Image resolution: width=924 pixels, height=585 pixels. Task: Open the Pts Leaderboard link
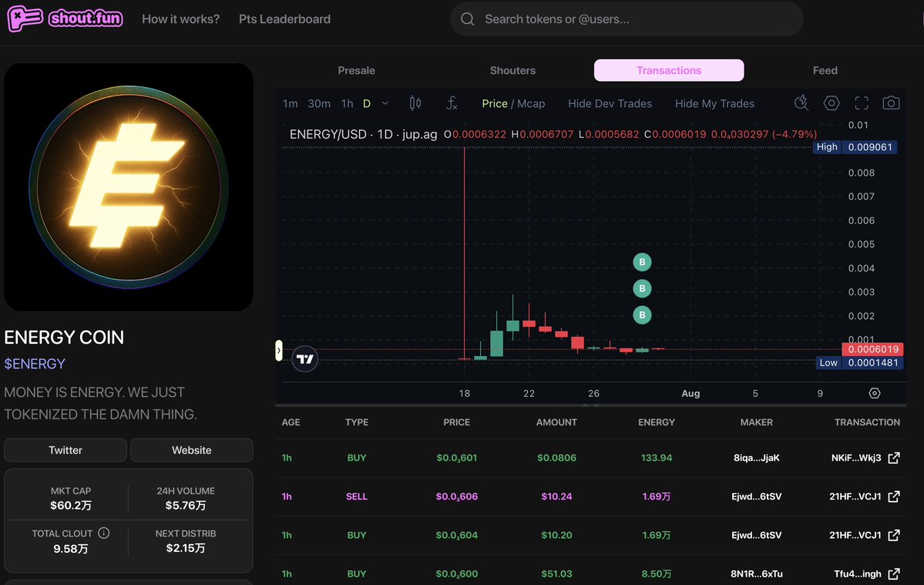[284, 18]
